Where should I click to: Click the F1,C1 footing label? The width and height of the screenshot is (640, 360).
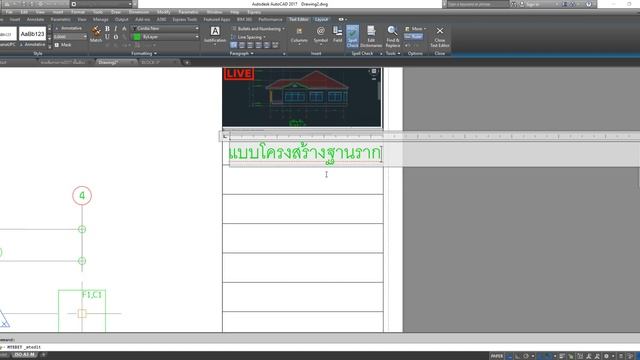click(x=91, y=294)
